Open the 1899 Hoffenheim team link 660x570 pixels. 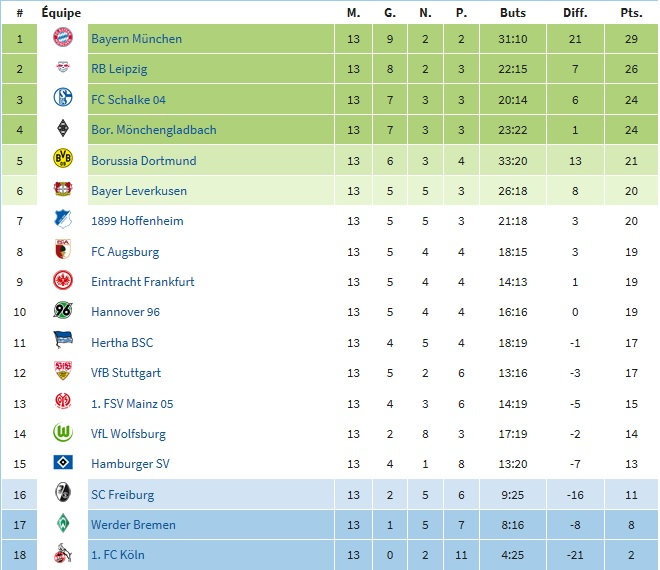137,221
